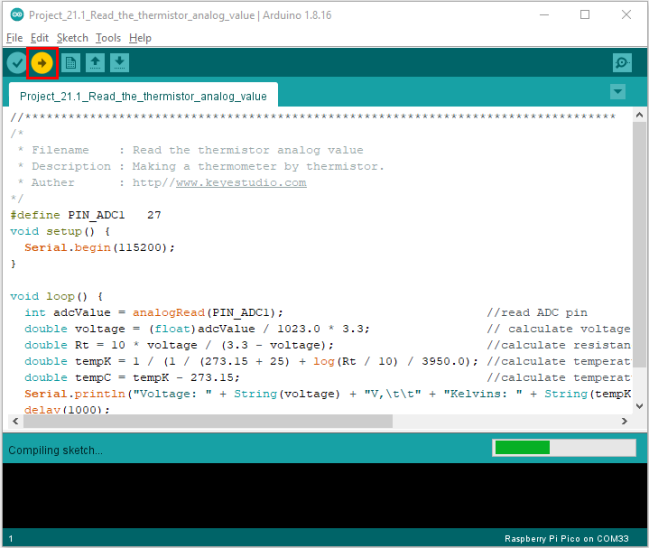
Task: Click the 'delay(1000);' line
Action: [x=67, y=410]
